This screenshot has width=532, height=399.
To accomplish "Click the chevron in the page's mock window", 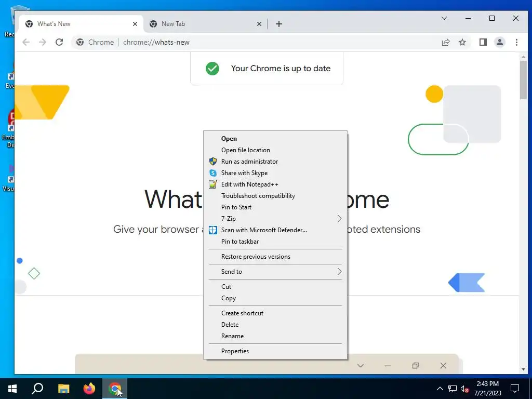I will pyautogui.click(x=361, y=366).
